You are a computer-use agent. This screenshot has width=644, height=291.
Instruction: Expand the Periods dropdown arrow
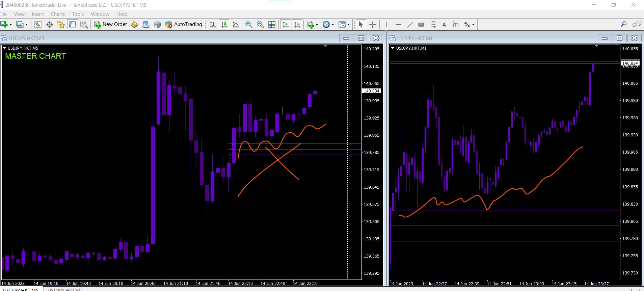(x=332, y=24)
